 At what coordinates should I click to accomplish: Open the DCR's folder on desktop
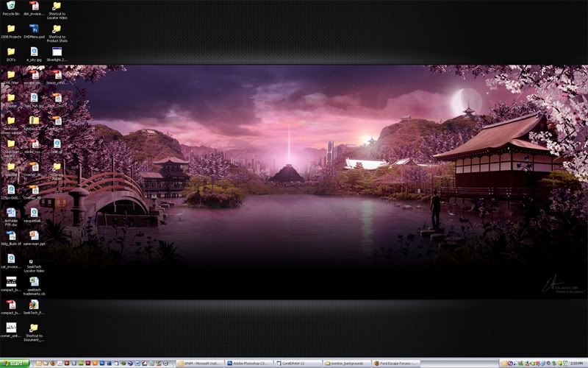pos(10,52)
